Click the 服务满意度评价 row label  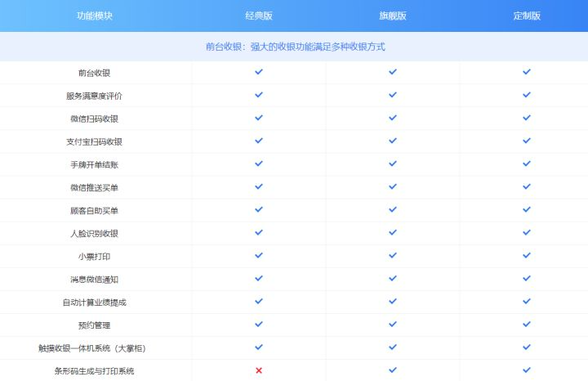tap(94, 96)
